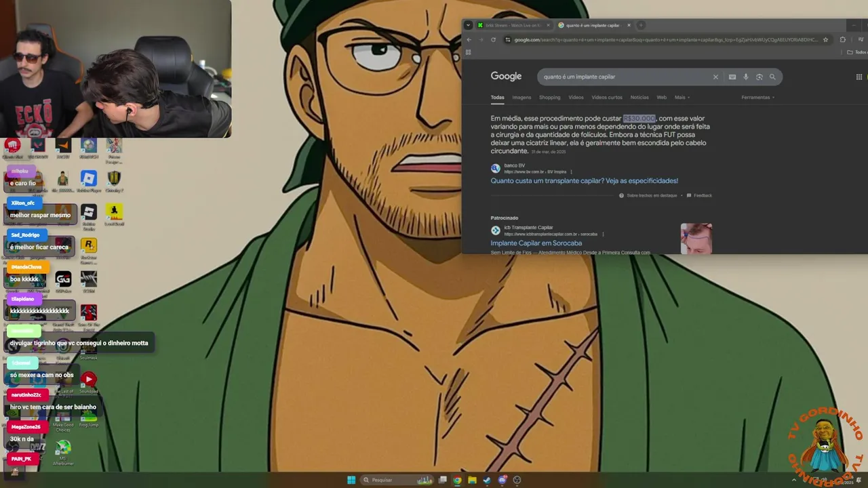This screenshot has width=868, height=488.
Task: Select the 'quanto é um implante capilar' tab
Action: click(594, 25)
